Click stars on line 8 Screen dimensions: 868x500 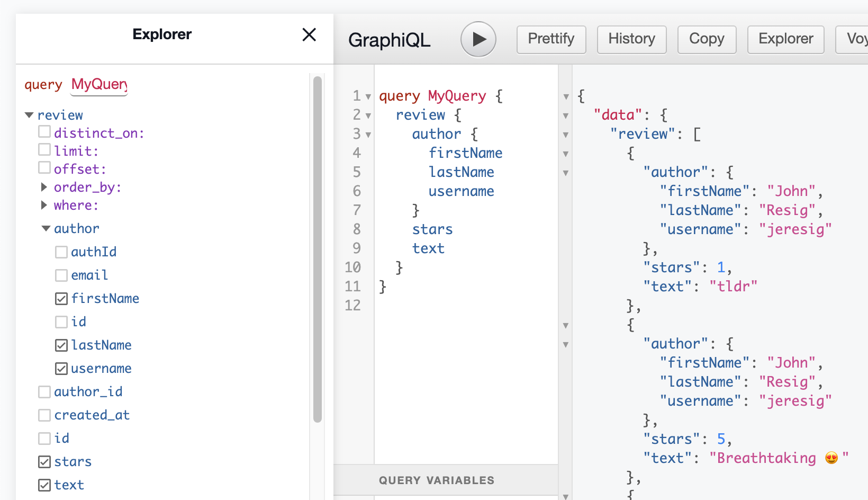coord(432,229)
